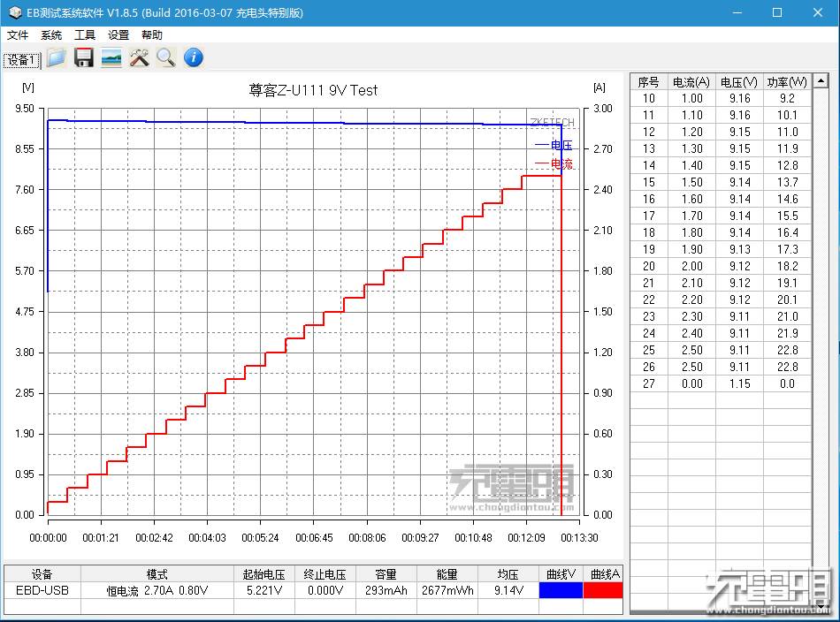Image resolution: width=840 pixels, height=622 pixels.
Task: Click current value 2.00 in row 20
Action: tap(691, 266)
